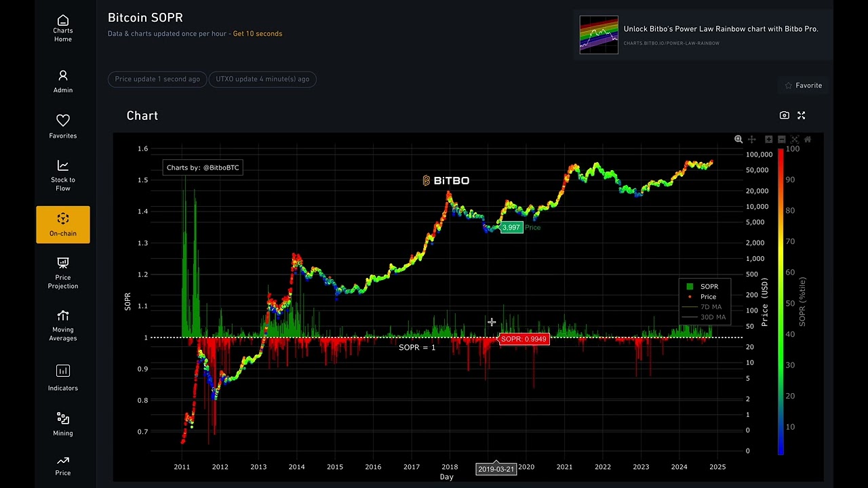
Task: Open the Indicators section
Action: 63,378
